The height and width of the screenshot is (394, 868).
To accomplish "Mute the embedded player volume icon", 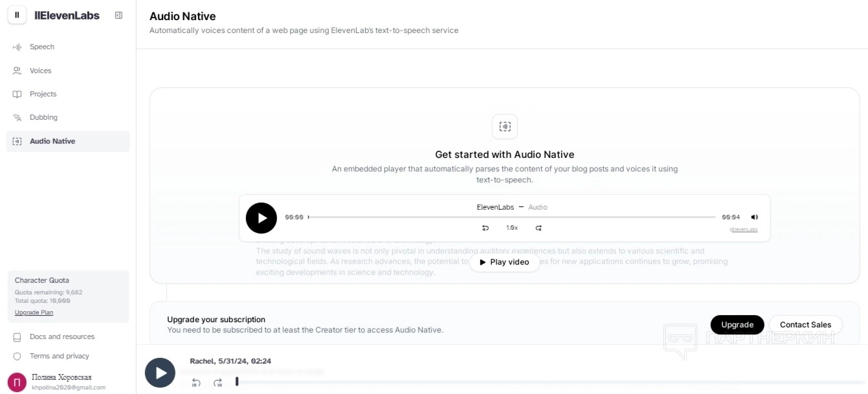I will coord(754,217).
